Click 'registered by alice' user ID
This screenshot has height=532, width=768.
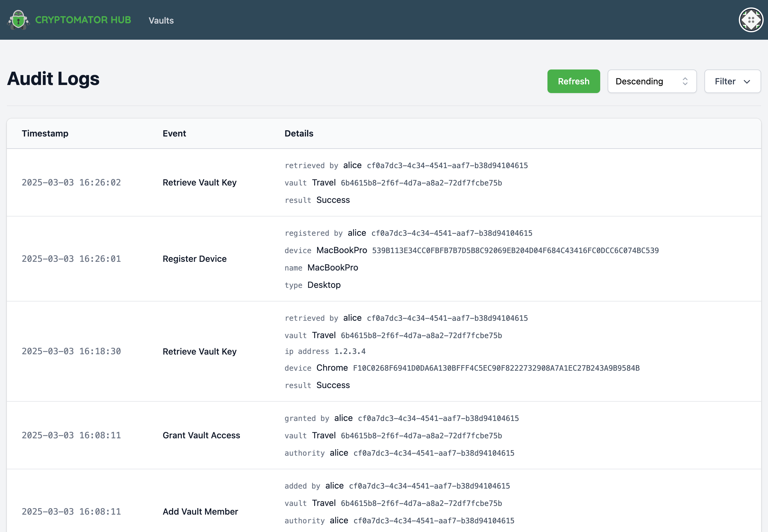[452, 233]
